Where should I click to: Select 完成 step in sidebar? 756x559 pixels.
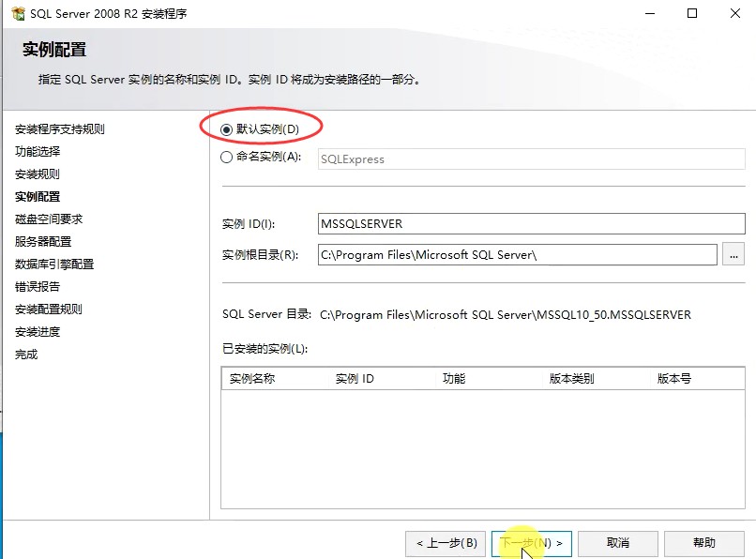click(26, 355)
